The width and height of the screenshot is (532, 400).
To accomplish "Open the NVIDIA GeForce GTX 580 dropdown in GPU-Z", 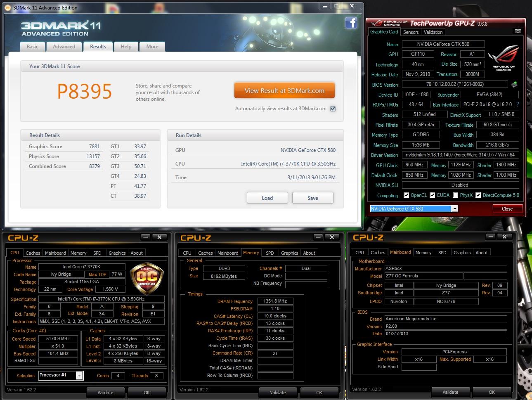I will (x=454, y=209).
